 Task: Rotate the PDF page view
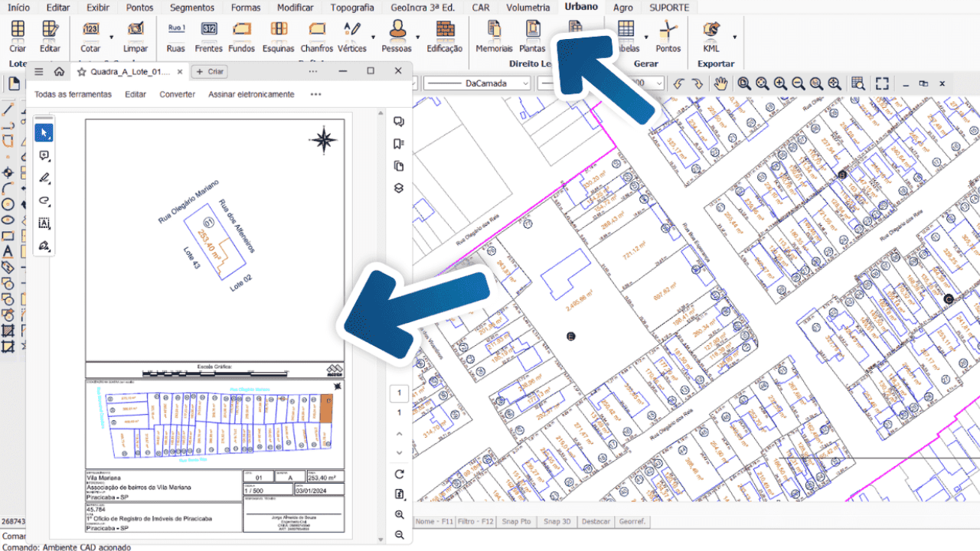399,474
